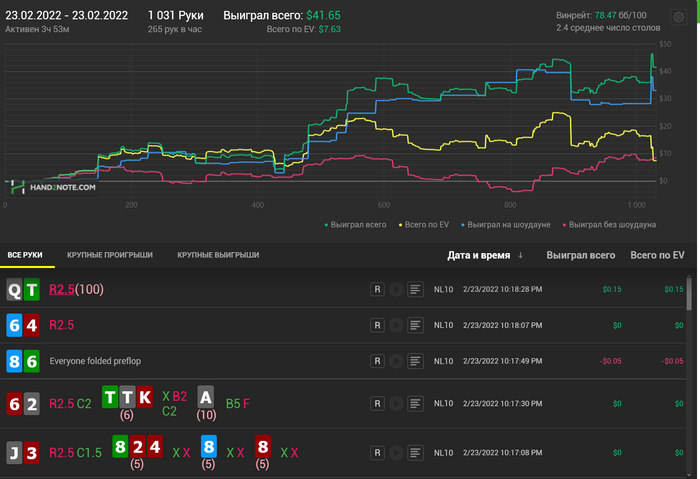Viewport: 700px width, 479px height.
Task: Click the blue 6 card of 64 hand
Action: pyautogui.click(x=14, y=325)
